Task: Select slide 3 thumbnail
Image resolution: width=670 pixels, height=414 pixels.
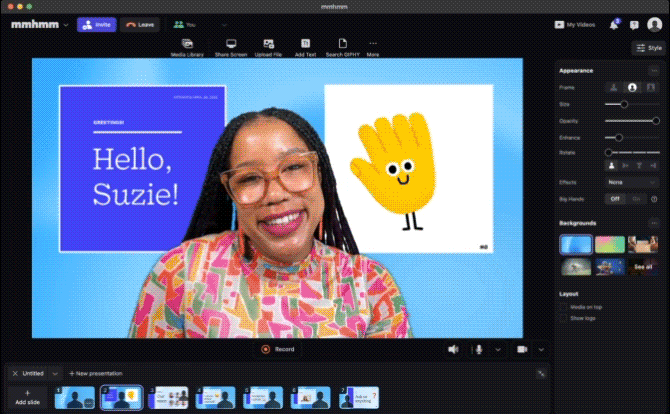Action: click(169, 398)
